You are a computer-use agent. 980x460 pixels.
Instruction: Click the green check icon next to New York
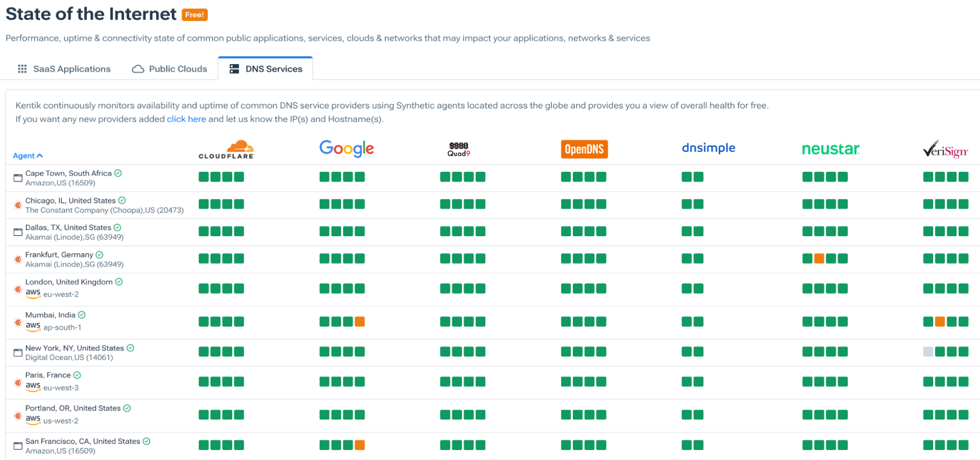[x=130, y=348]
